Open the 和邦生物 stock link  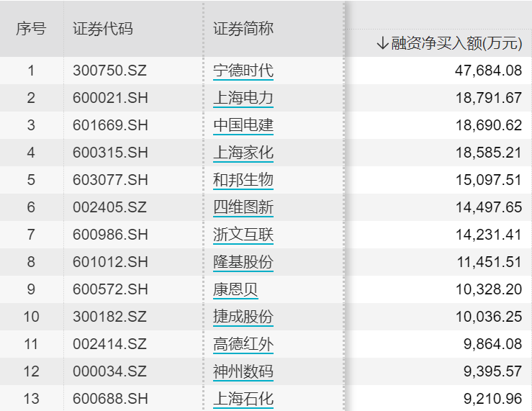tap(243, 180)
